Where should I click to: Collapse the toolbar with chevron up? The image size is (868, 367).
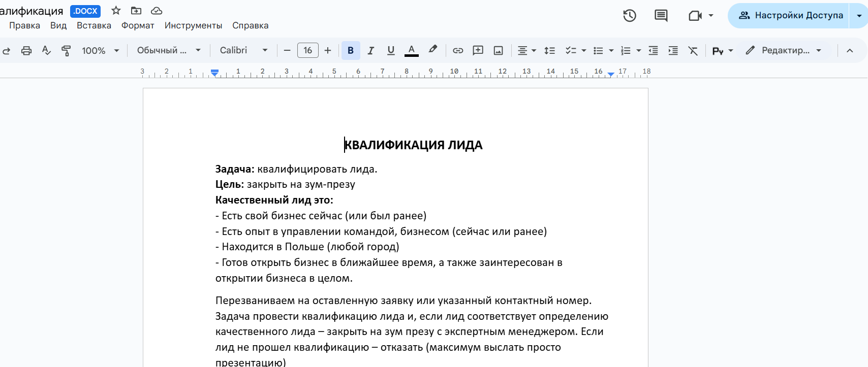(x=850, y=50)
